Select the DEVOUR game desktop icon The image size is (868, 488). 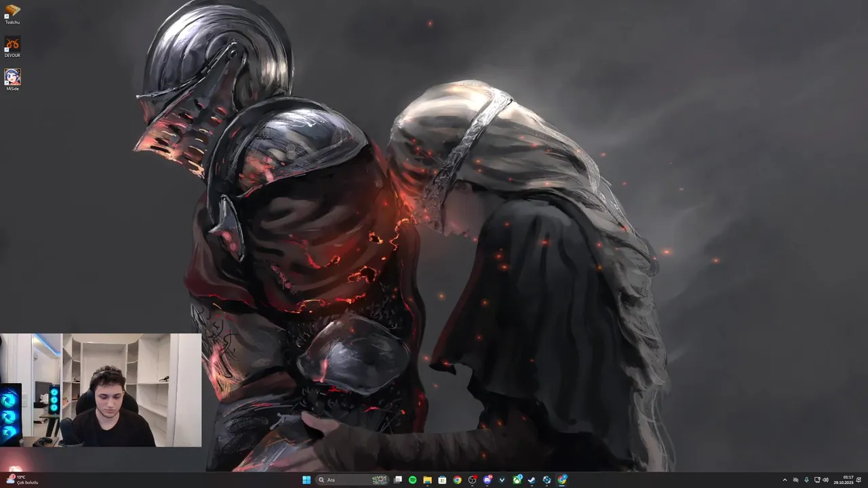pos(12,47)
